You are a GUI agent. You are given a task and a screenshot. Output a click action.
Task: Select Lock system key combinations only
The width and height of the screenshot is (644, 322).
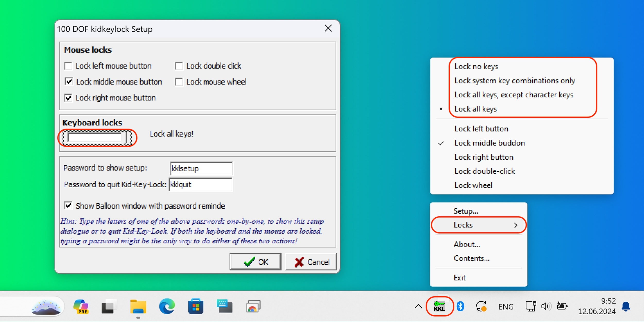coord(515,80)
